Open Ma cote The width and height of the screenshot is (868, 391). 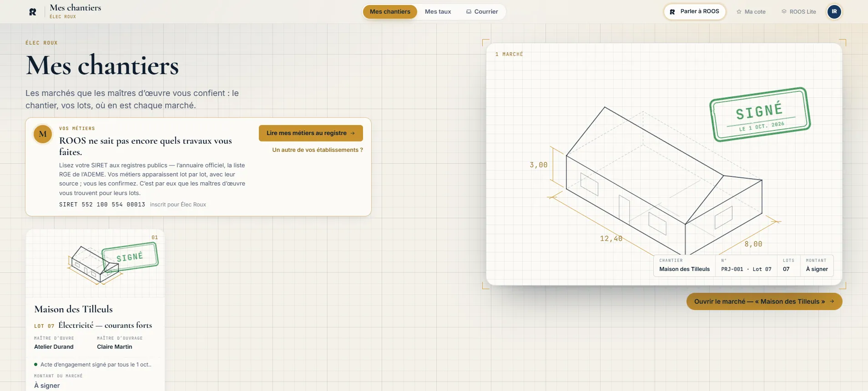tap(751, 12)
